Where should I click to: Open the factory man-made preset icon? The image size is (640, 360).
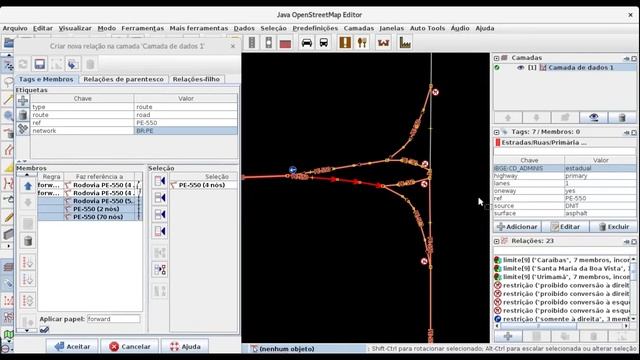click(x=405, y=42)
